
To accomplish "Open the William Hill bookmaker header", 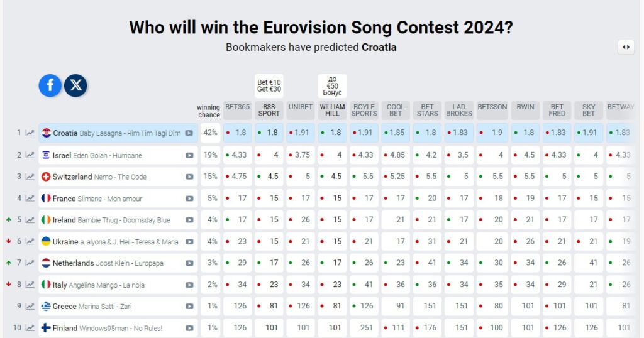I will point(332,110).
